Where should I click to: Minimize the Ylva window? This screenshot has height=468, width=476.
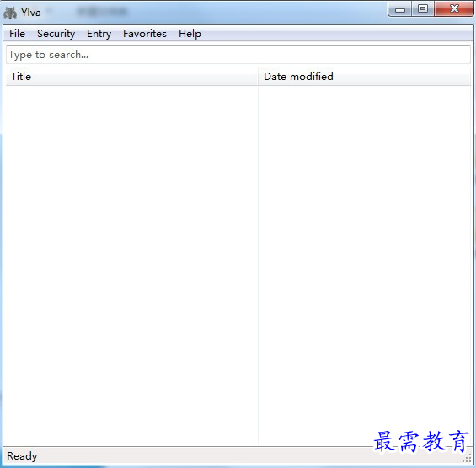click(400, 8)
